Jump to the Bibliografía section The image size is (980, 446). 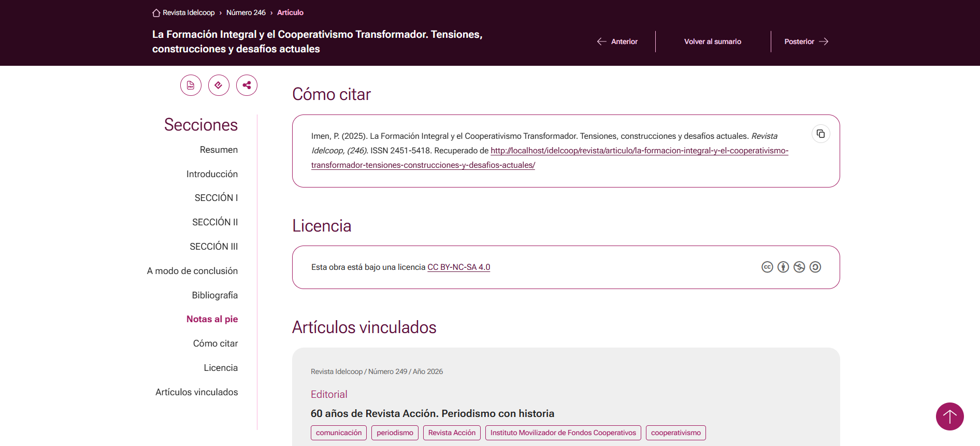click(x=214, y=295)
